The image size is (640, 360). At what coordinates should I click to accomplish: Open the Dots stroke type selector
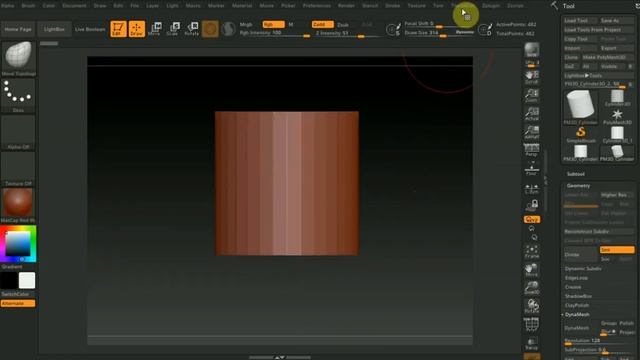18,96
